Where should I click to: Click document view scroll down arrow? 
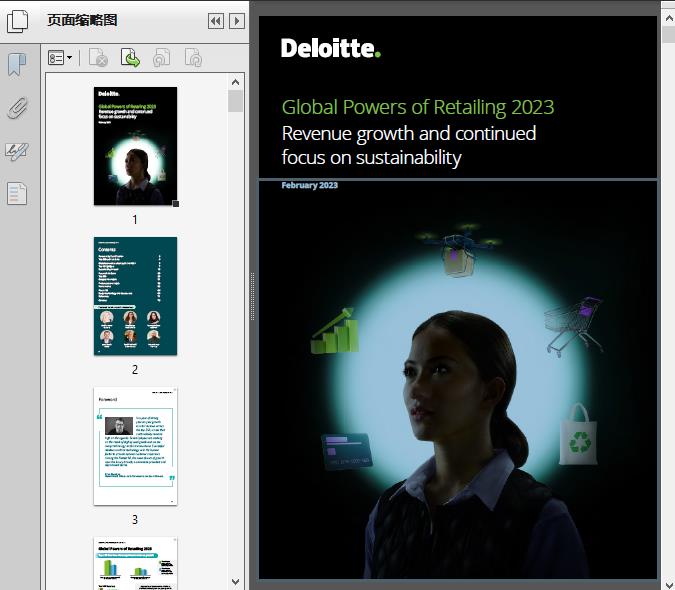669,584
